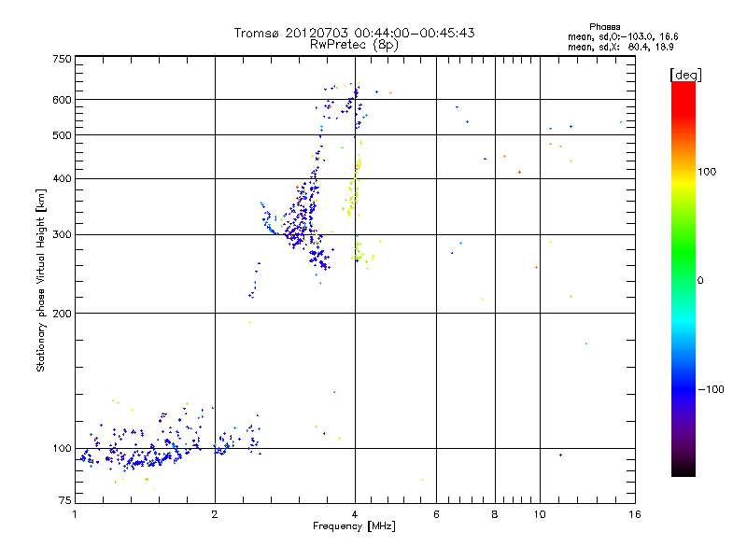Click the x-axis tick label '2'

click(215, 514)
